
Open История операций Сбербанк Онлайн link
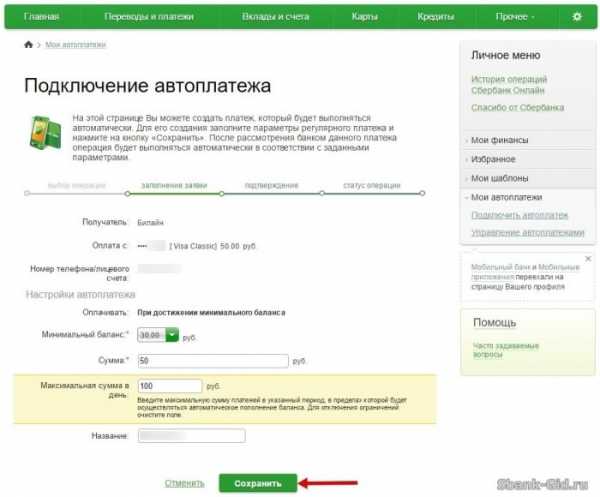(x=510, y=83)
